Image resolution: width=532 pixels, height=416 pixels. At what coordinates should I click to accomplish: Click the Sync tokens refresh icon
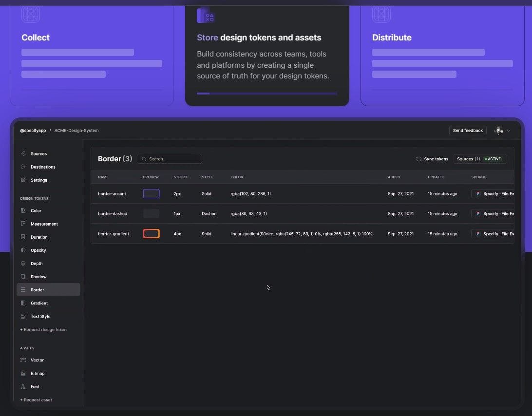pyautogui.click(x=418, y=159)
